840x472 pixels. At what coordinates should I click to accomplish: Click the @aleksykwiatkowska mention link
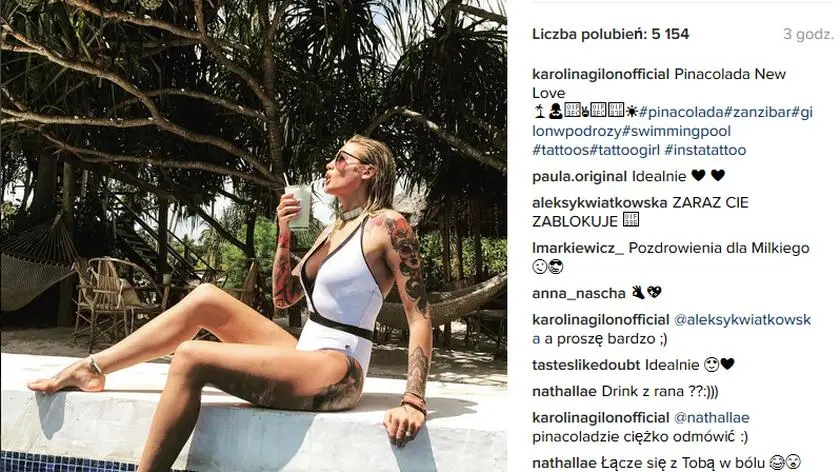pos(672,329)
